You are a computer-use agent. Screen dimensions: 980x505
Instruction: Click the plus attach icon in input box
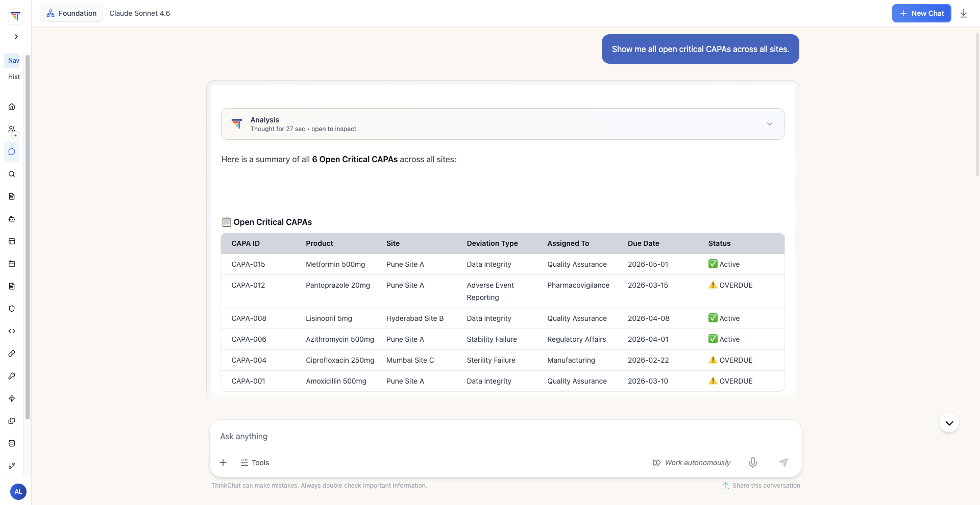point(223,463)
